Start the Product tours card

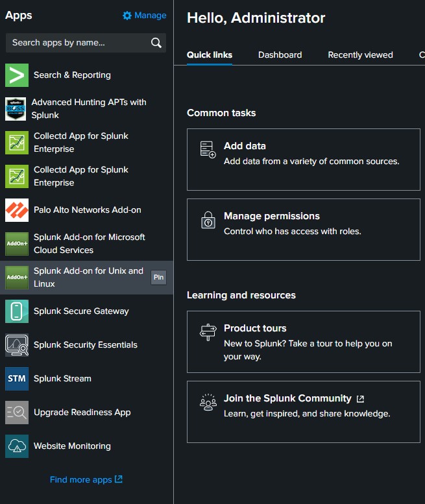pos(303,342)
